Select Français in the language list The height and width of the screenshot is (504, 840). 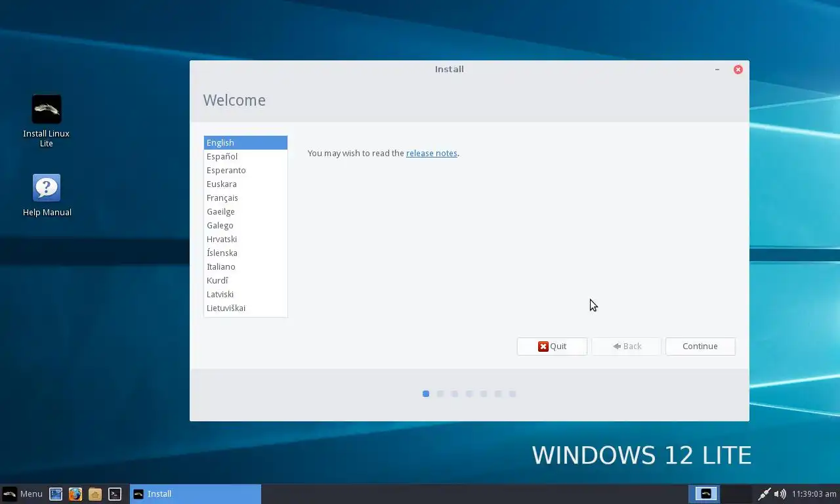pyautogui.click(x=245, y=198)
